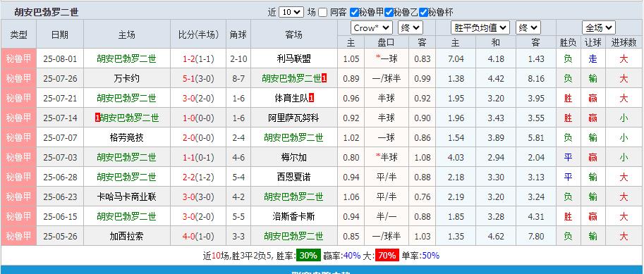Open the 终 dropdown next to 胜平负均值
This screenshot has width=644, height=274.
[x=528, y=28]
